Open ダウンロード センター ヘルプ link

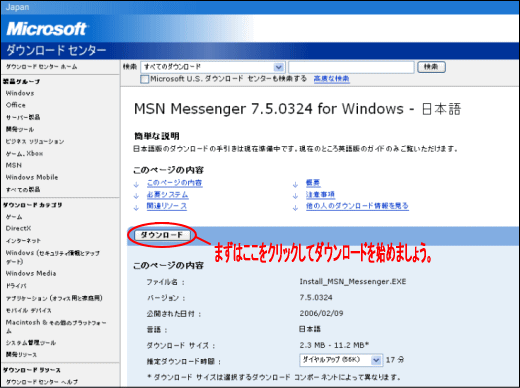(42, 382)
